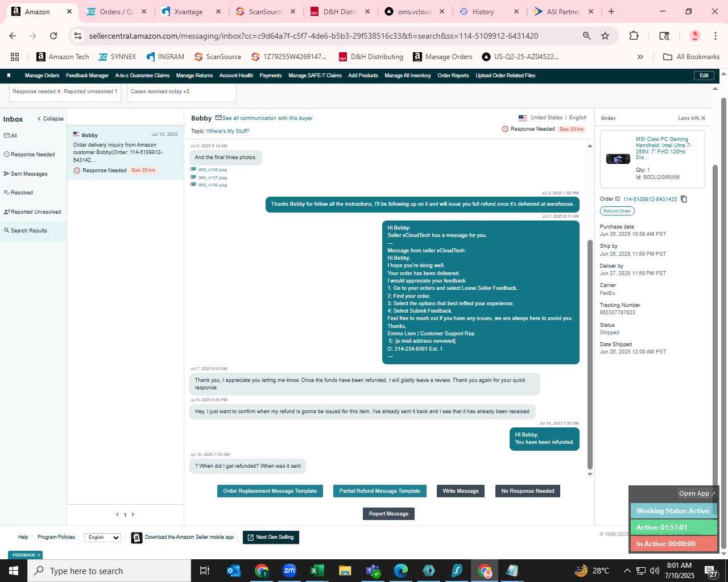This screenshot has width=728, height=582.
Task: Open Manage Orders in Seller Central bar
Action: point(42,76)
